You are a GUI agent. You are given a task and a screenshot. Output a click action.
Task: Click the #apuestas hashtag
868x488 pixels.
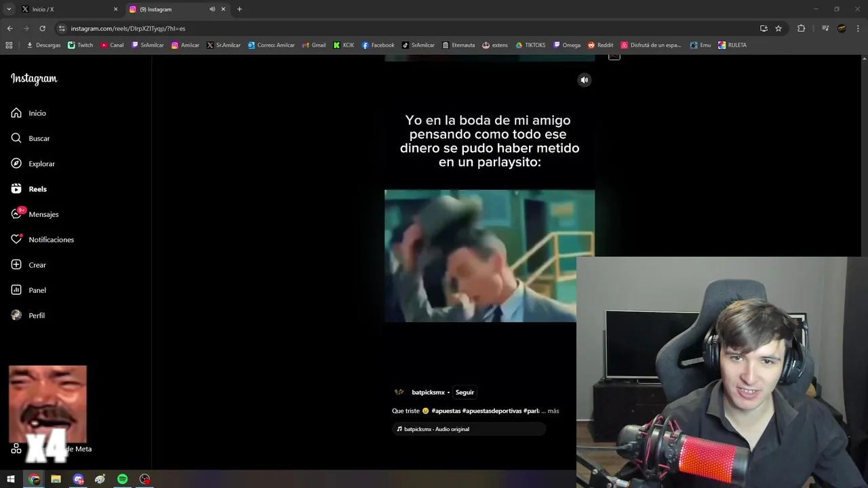pos(446,411)
